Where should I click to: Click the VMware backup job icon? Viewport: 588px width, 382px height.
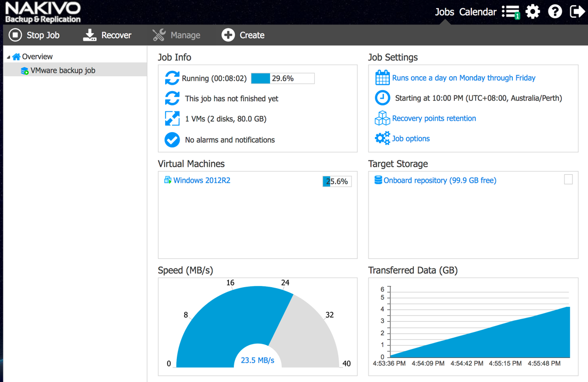click(24, 70)
